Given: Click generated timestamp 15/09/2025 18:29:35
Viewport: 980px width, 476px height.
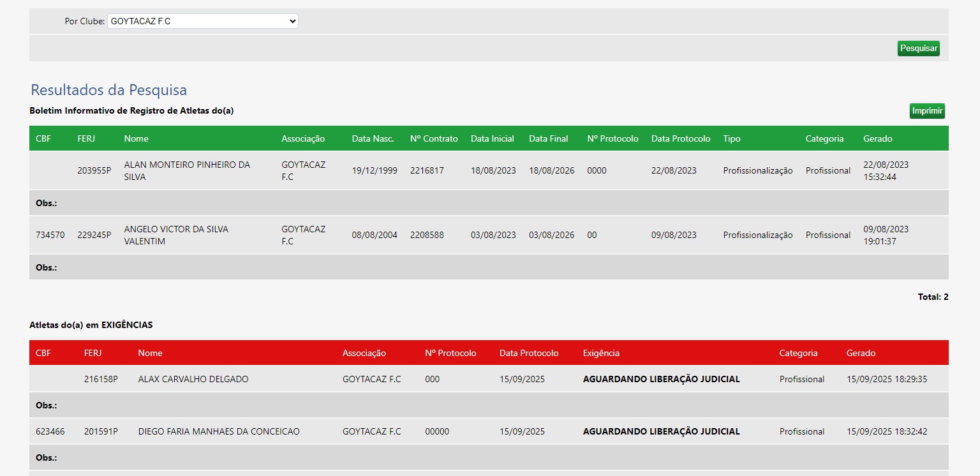Looking at the screenshot, I should [887, 379].
